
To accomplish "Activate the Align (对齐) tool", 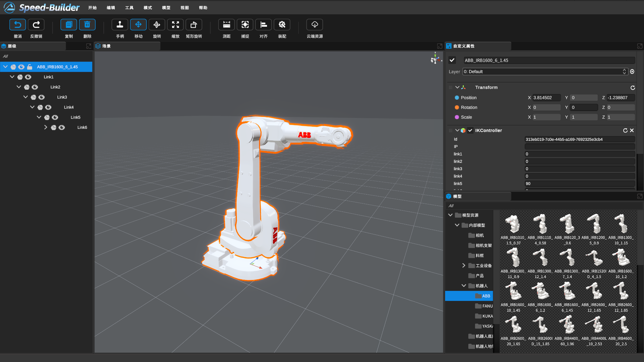I will click(264, 25).
